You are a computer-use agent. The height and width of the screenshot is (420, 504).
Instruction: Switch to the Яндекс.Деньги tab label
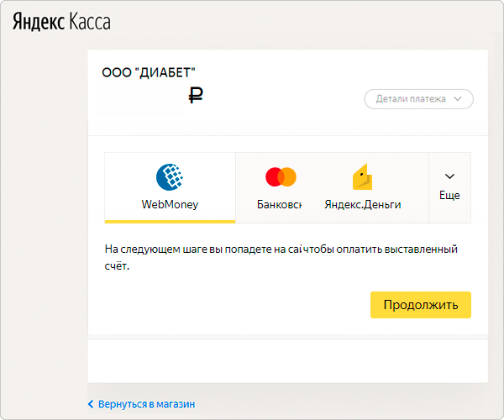pyautogui.click(x=363, y=204)
